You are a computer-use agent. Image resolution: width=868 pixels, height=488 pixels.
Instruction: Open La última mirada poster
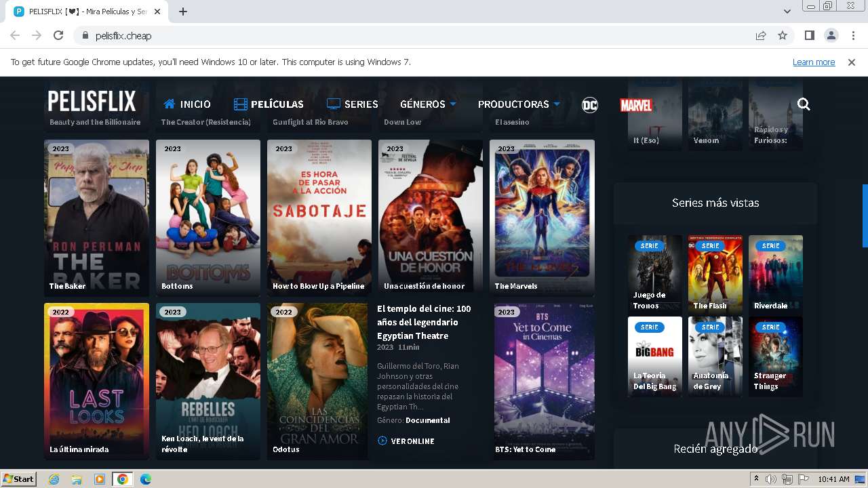(x=96, y=382)
